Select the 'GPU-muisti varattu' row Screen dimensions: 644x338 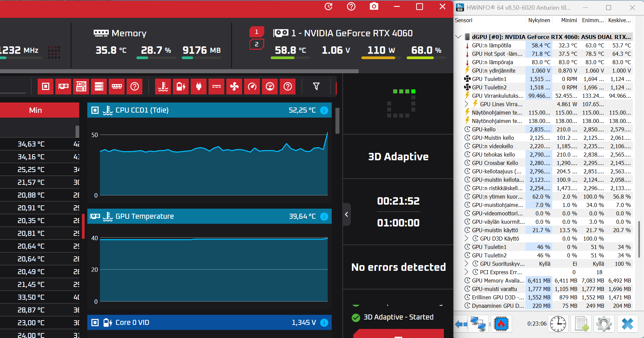[548, 289]
